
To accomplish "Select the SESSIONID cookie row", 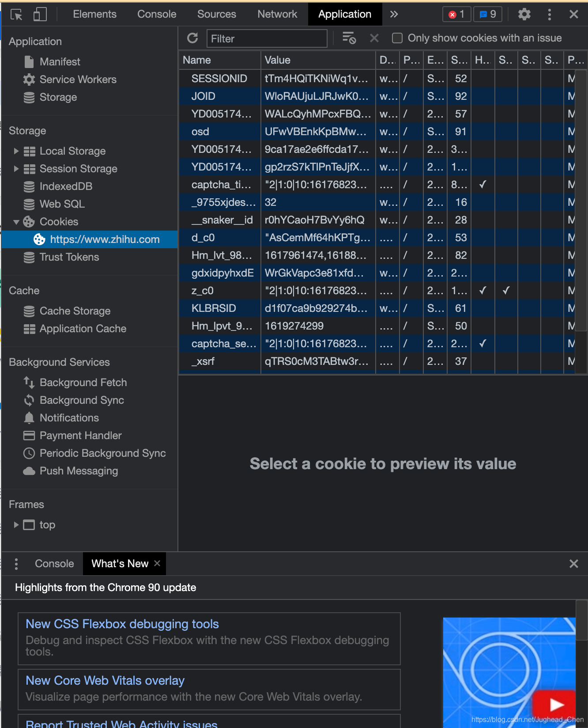I will click(377, 79).
